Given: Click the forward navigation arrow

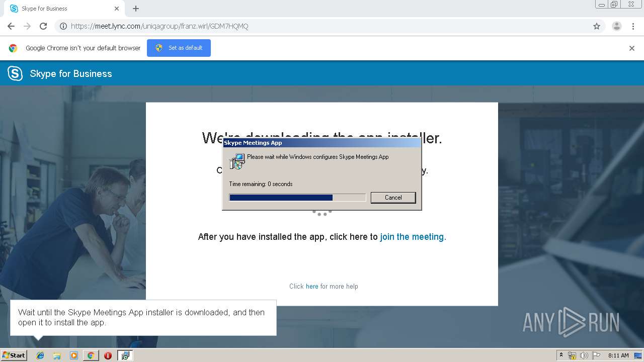Looking at the screenshot, I should coord(27,26).
